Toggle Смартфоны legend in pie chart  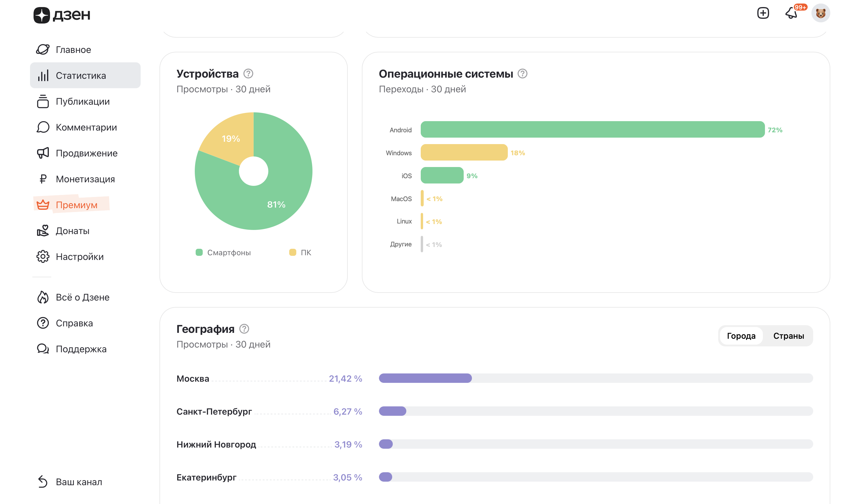point(224,253)
